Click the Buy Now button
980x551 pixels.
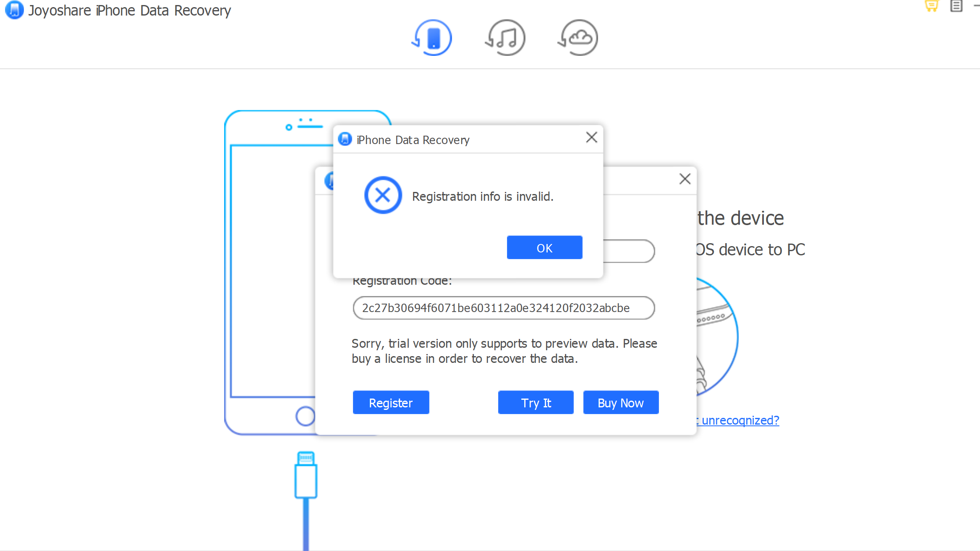[621, 403]
